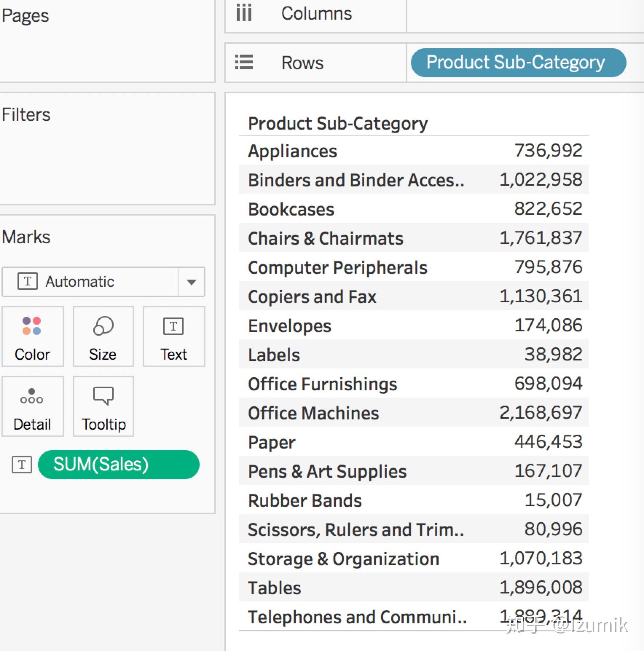The height and width of the screenshot is (651, 644).
Task: Select the Tables row label
Action: [x=274, y=588]
